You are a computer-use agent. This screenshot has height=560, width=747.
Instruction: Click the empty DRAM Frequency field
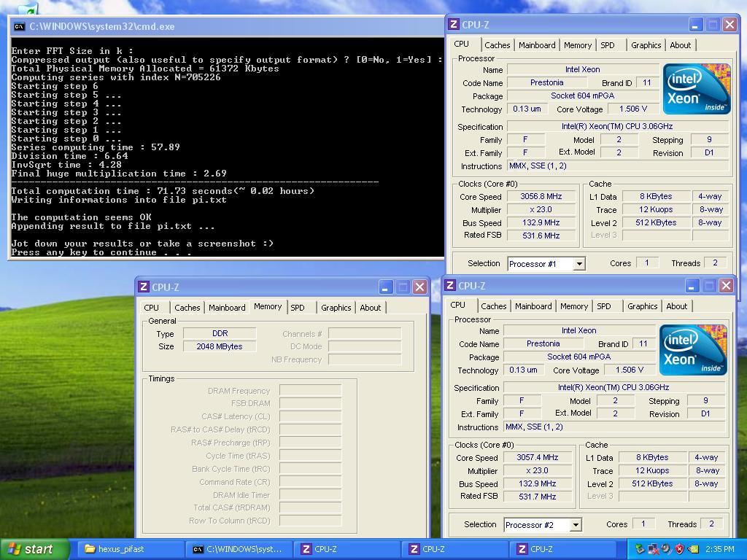point(311,391)
